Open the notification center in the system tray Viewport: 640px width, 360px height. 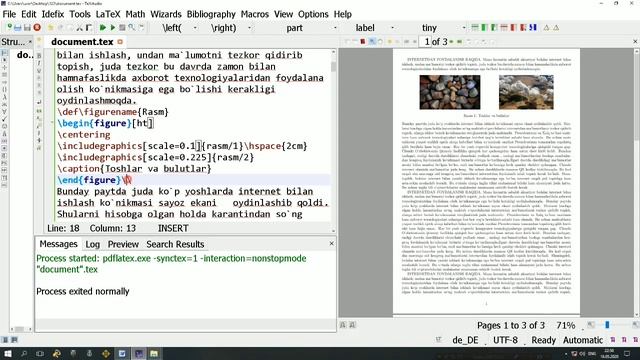point(627,353)
